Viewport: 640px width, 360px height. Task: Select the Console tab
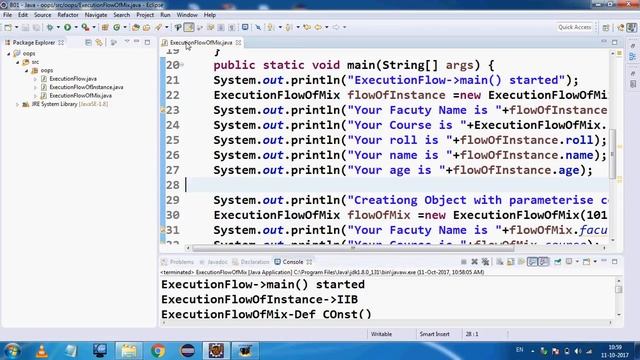coord(292,262)
